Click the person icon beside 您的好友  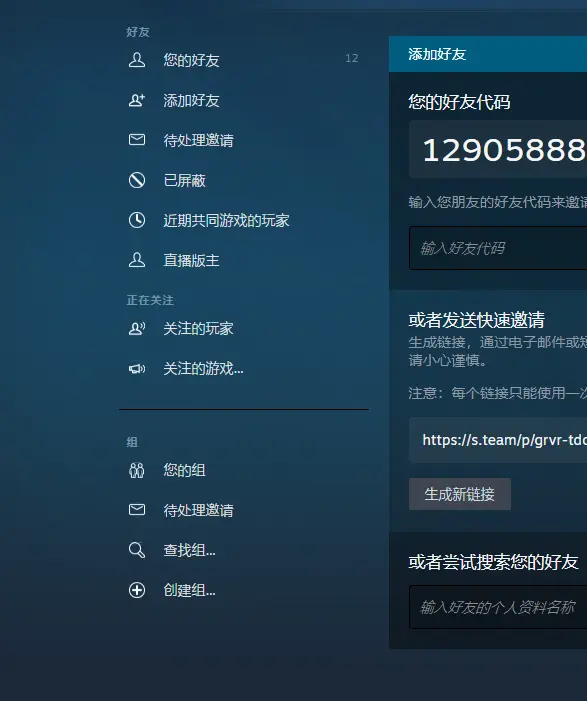pos(137,60)
